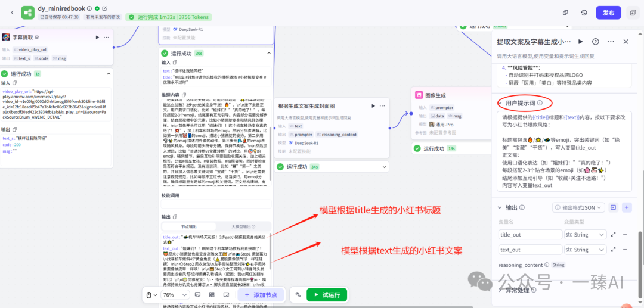The image size is (644, 308).
Task: Copy 推理内容 text
Action: pyautogui.click(x=184, y=95)
